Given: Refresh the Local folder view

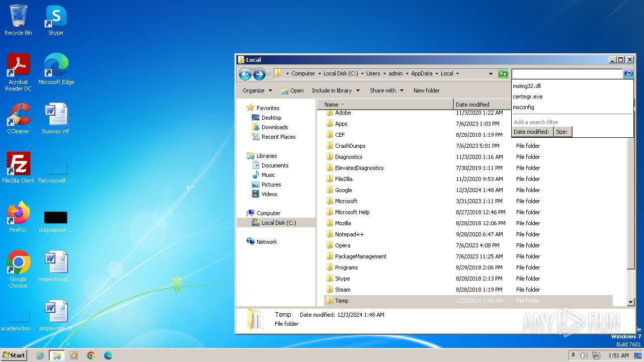Looking at the screenshot, I should point(503,74).
